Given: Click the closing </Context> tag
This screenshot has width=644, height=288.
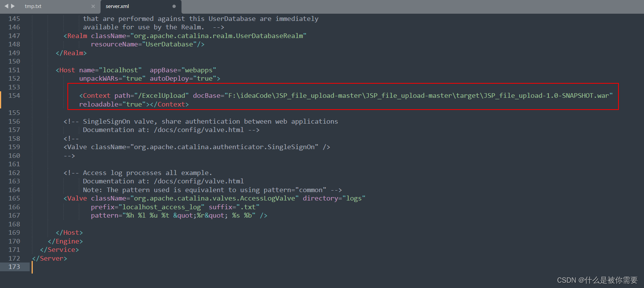Looking at the screenshot, I should pos(169,104).
